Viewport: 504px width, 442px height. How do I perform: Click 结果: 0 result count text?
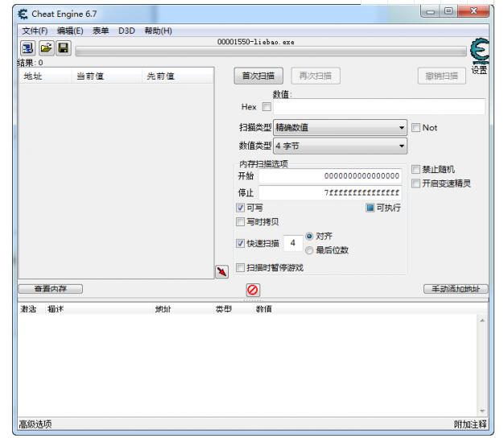click(30, 62)
